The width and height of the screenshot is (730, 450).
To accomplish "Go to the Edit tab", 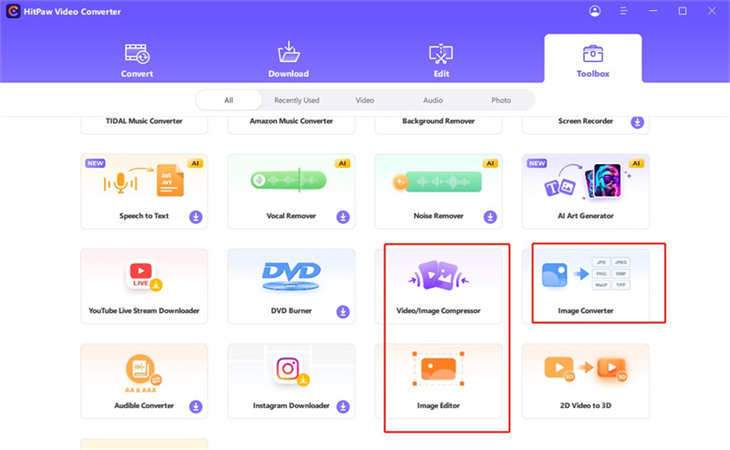I will pos(441,60).
